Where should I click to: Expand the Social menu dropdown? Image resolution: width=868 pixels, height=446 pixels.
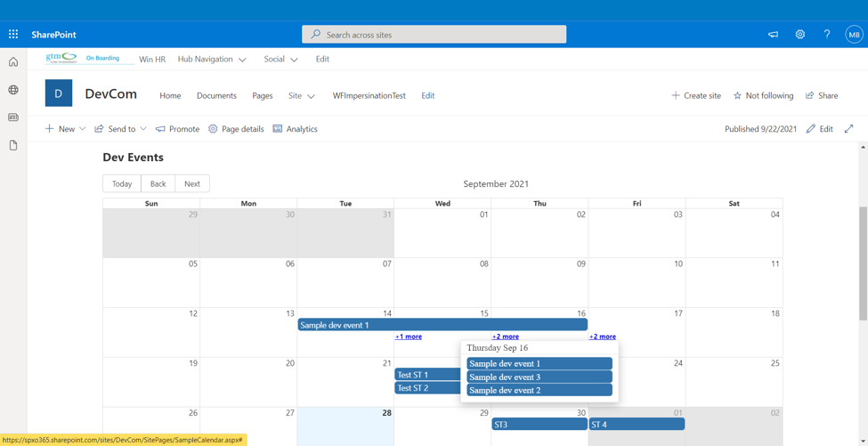(280, 60)
